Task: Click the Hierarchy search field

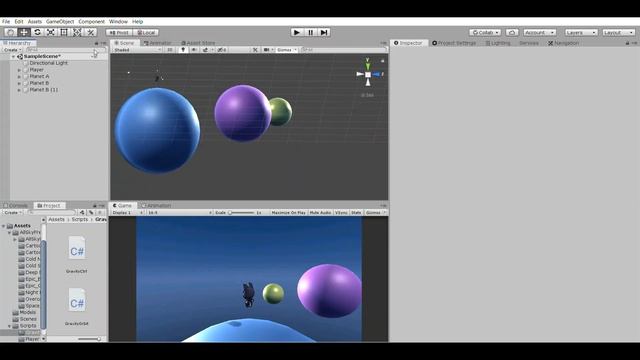Action: [x=66, y=50]
